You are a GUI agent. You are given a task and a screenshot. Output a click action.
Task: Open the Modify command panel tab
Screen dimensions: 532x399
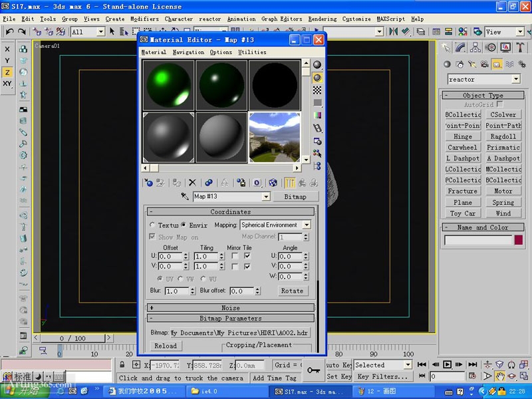[x=460, y=47]
